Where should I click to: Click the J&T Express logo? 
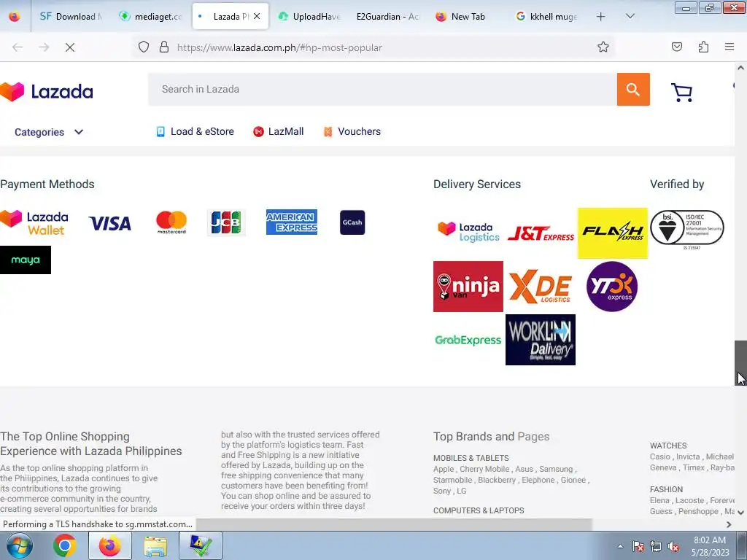coord(541,233)
